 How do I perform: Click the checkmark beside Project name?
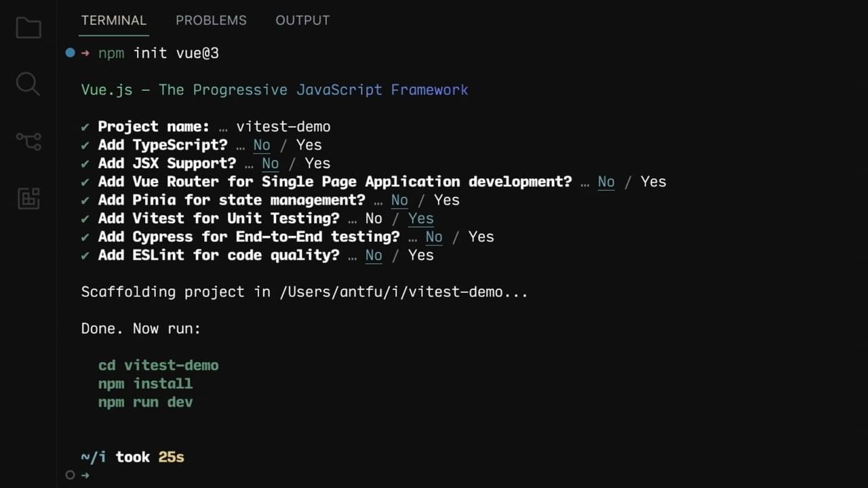[85, 127]
